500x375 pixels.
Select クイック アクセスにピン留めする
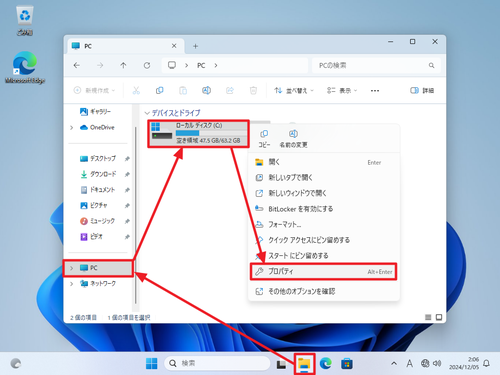point(324,240)
